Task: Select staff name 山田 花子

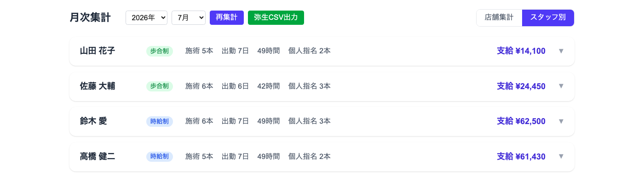Action: point(98,51)
